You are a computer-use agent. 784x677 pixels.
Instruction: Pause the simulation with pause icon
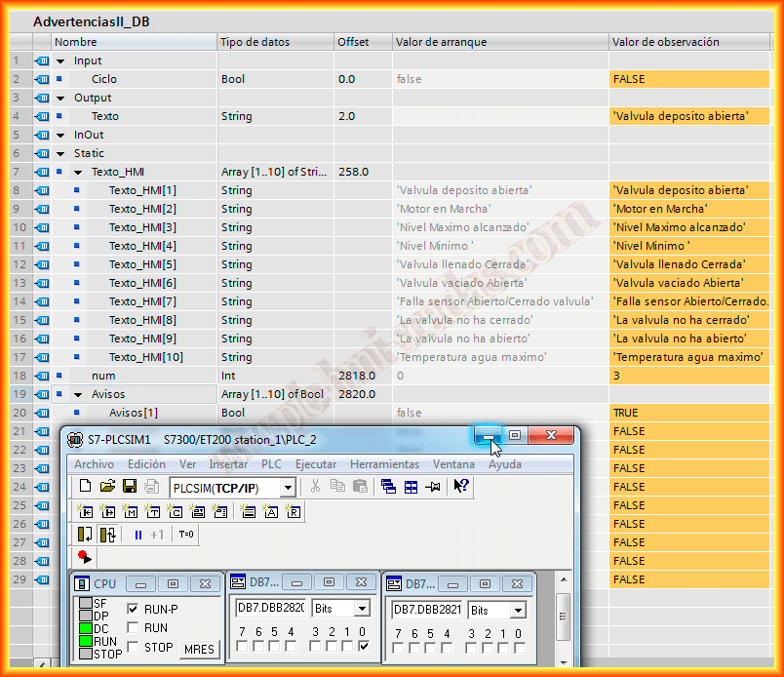pyautogui.click(x=138, y=535)
